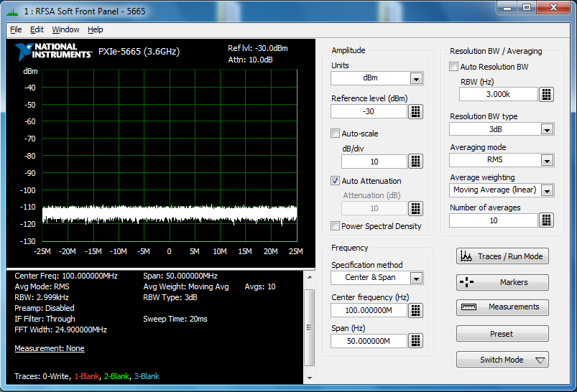The image size is (577, 392).
Task: Enable the Auto-scale checkbox
Action: click(335, 134)
